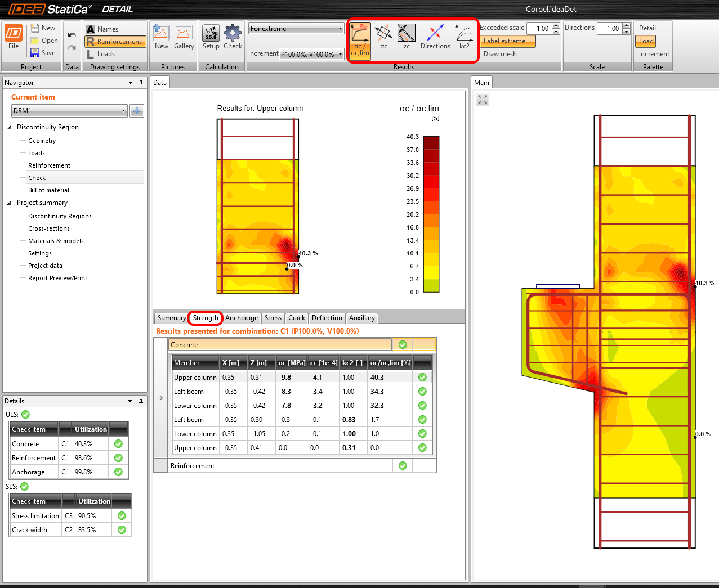Select the kc2 reduction factor icon
Screen dimensions: 719x588
[x=464, y=37]
